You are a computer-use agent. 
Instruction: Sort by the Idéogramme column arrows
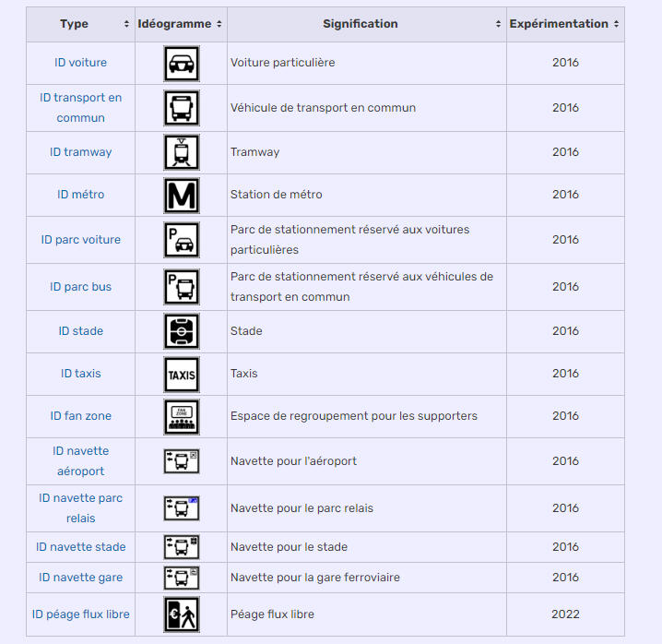219,24
